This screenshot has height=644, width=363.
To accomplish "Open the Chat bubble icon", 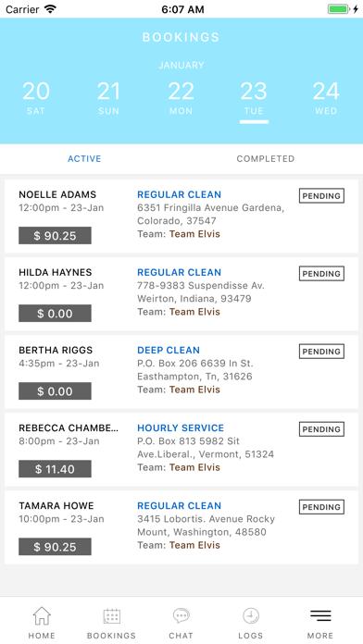I will pos(181,616).
